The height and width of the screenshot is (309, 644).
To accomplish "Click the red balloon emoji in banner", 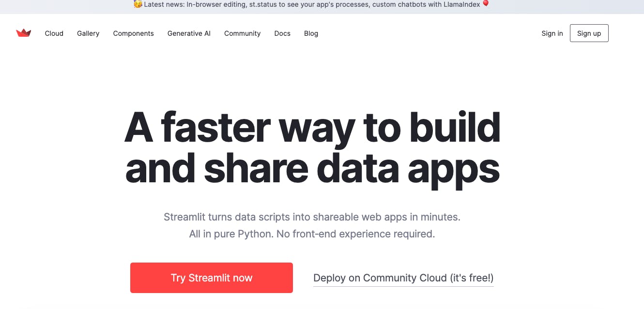I will [x=486, y=4].
